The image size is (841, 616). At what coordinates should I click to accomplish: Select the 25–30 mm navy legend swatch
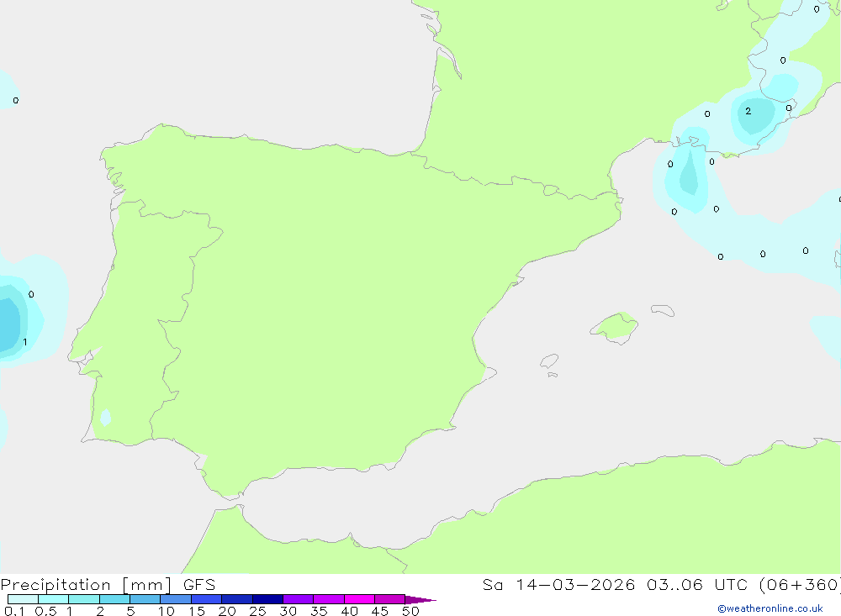point(267,599)
